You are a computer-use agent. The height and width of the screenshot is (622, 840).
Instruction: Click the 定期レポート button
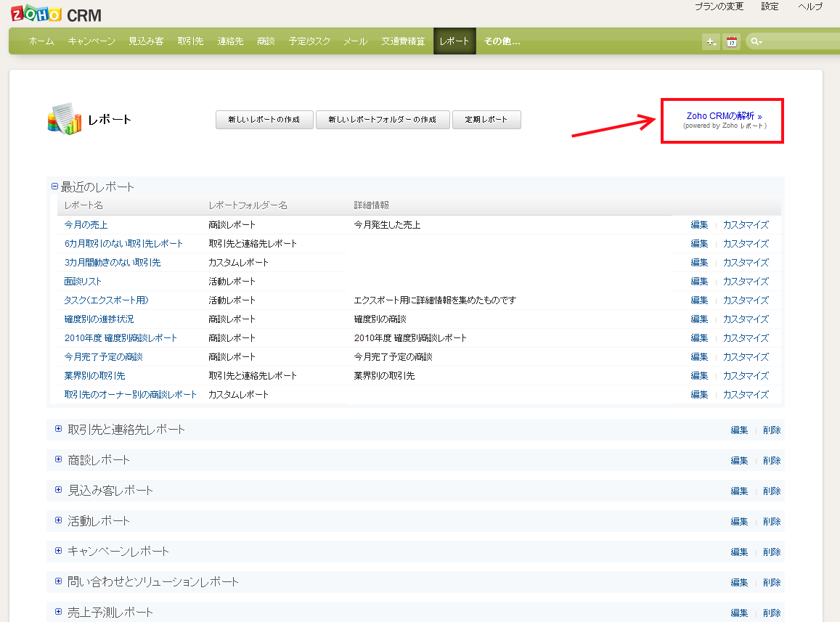click(x=486, y=120)
